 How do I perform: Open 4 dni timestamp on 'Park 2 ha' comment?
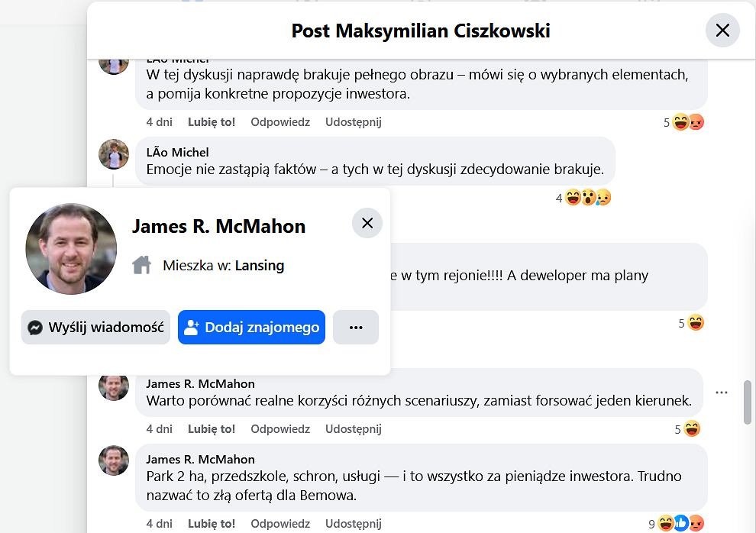pyautogui.click(x=159, y=524)
